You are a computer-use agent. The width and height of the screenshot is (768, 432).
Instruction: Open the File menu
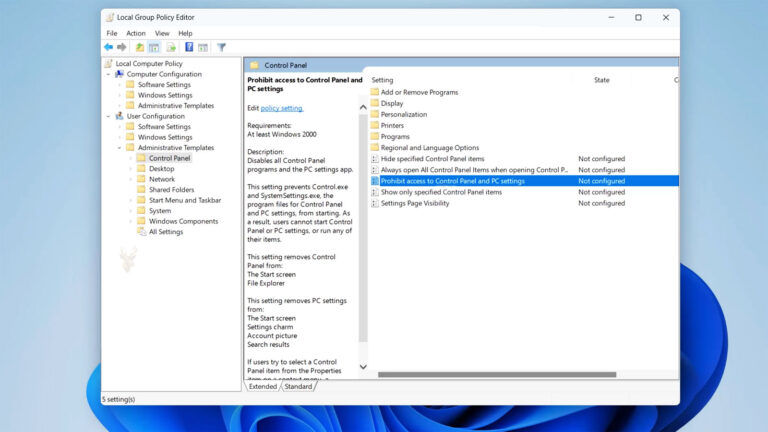tap(112, 33)
